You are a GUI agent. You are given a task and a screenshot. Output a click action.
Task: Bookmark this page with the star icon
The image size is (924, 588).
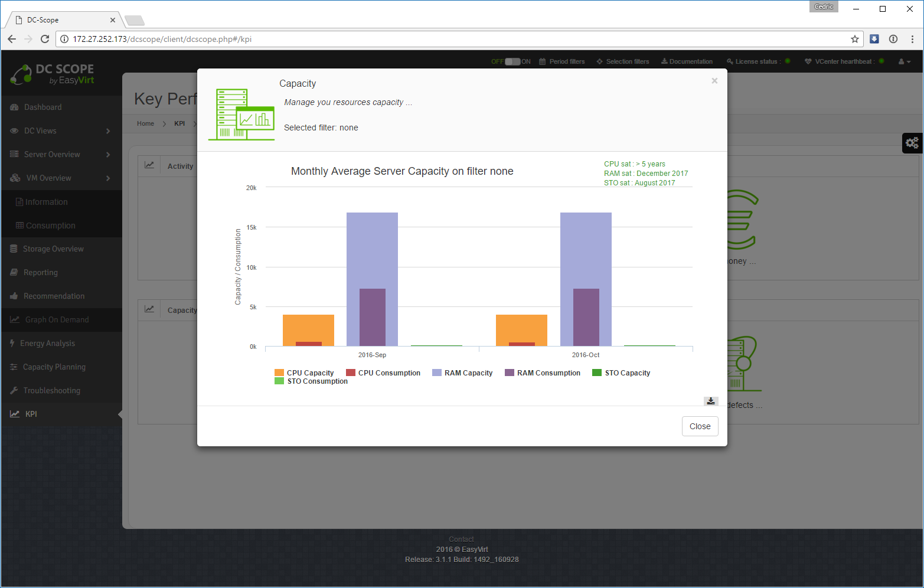pos(854,39)
